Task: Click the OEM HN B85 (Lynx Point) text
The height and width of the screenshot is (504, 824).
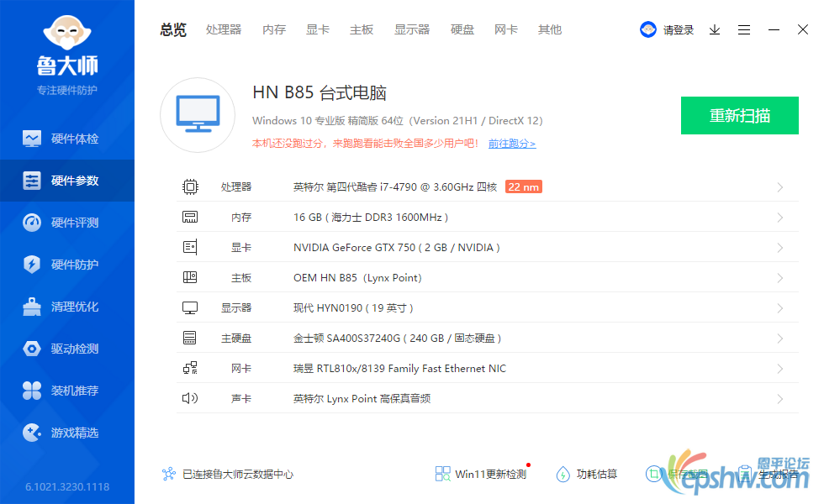Action: click(x=357, y=278)
